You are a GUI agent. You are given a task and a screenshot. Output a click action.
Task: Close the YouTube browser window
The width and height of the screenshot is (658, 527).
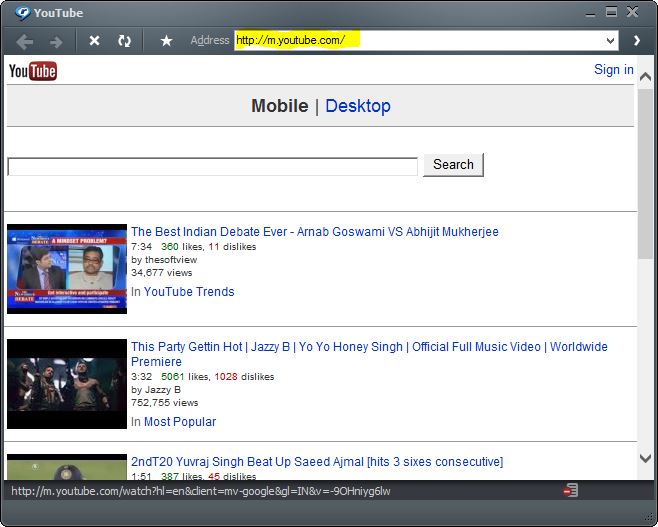(x=632, y=12)
